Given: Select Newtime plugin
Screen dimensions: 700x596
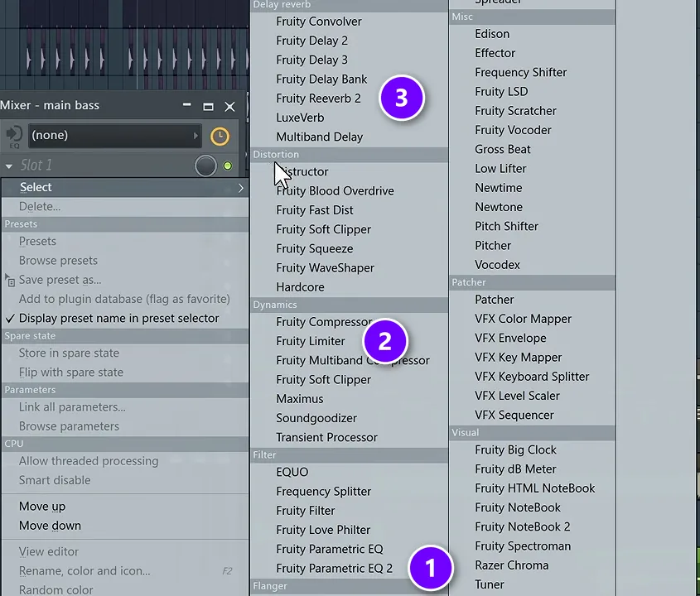Looking at the screenshot, I should coord(498,187).
